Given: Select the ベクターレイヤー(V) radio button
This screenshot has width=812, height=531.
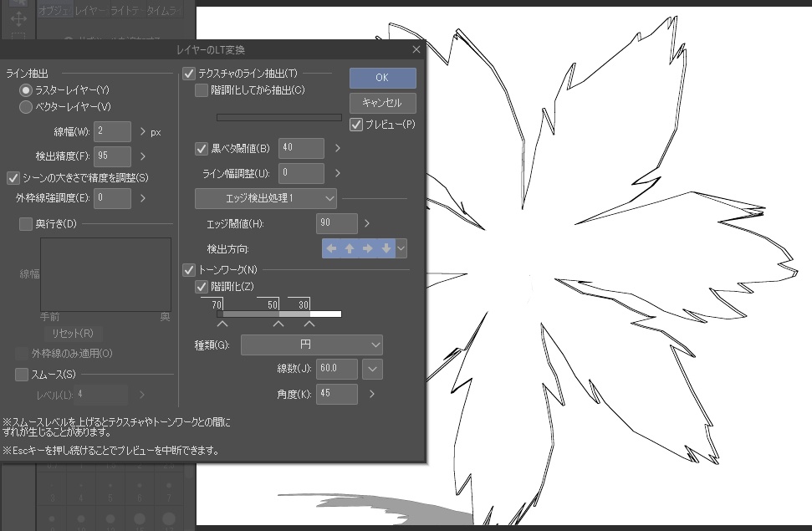Looking at the screenshot, I should tap(26, 107).
